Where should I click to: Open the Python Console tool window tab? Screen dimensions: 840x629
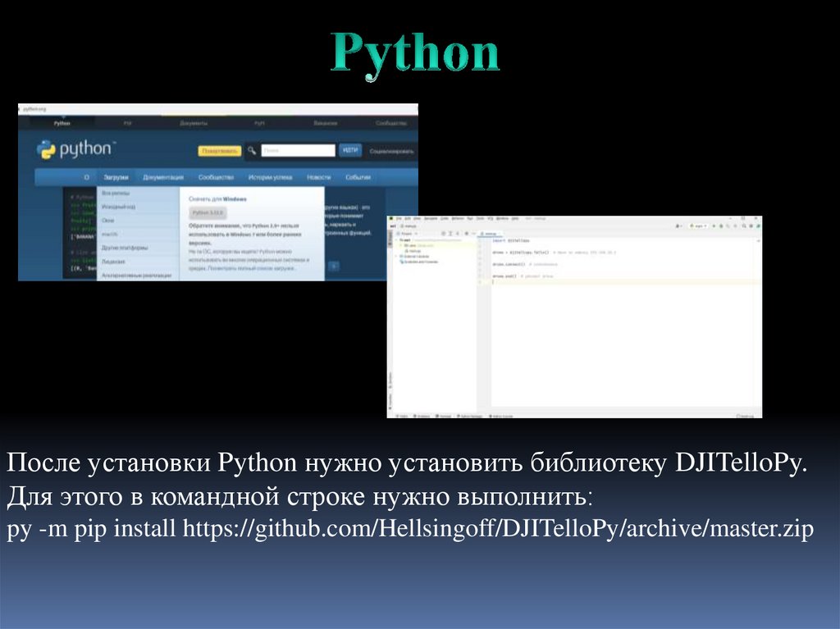pyautogui.click(x=501, y=416)
